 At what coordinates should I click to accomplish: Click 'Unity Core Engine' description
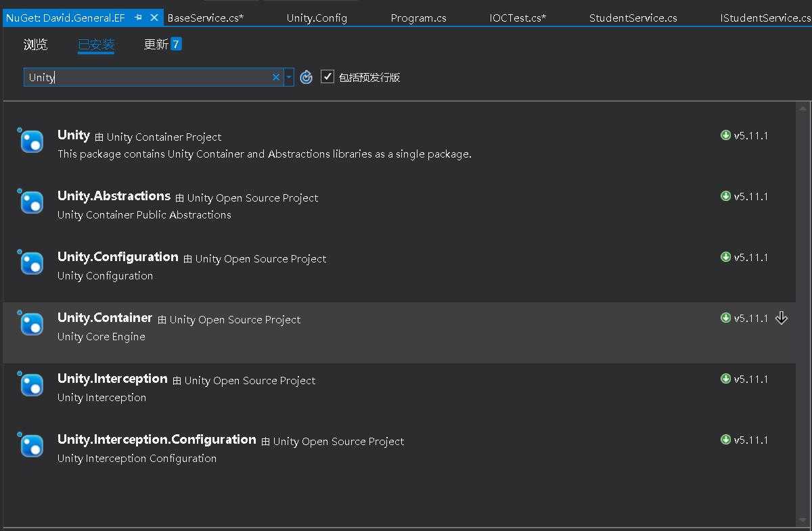(x=101, y=337)
